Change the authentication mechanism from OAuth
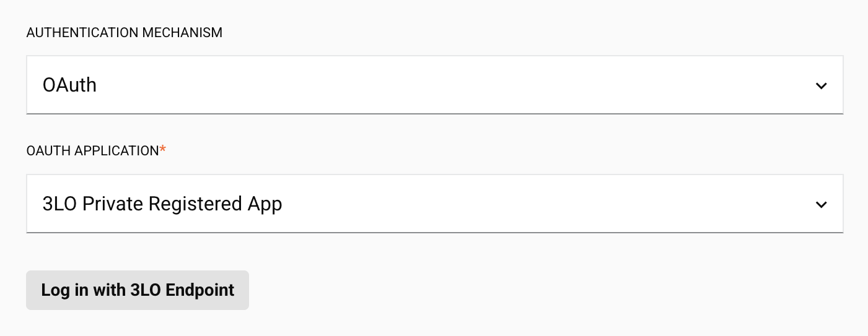 pyautogui.click(x=434, y=85)
